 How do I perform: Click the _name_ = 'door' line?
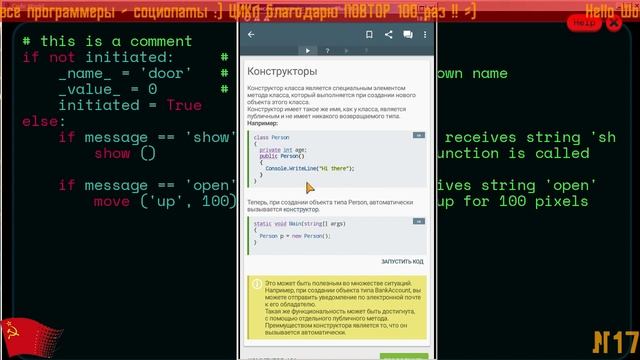point(125,73)
